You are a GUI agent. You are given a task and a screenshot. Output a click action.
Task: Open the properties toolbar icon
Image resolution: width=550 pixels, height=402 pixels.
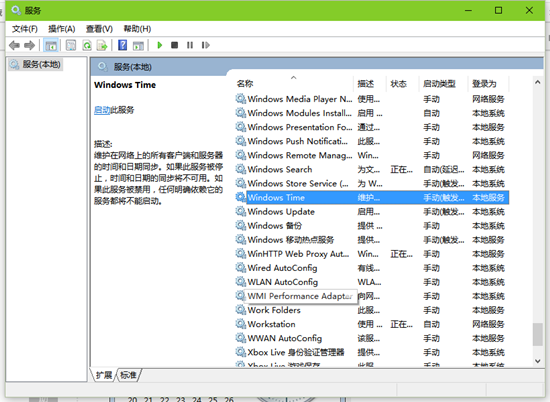(x=71, y=45)
